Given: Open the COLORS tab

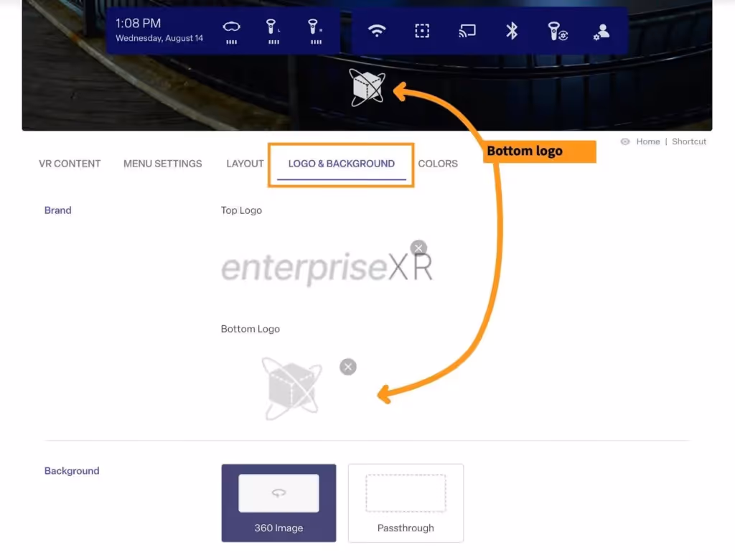Looking at the screenshot, I should tap(438, 164).
